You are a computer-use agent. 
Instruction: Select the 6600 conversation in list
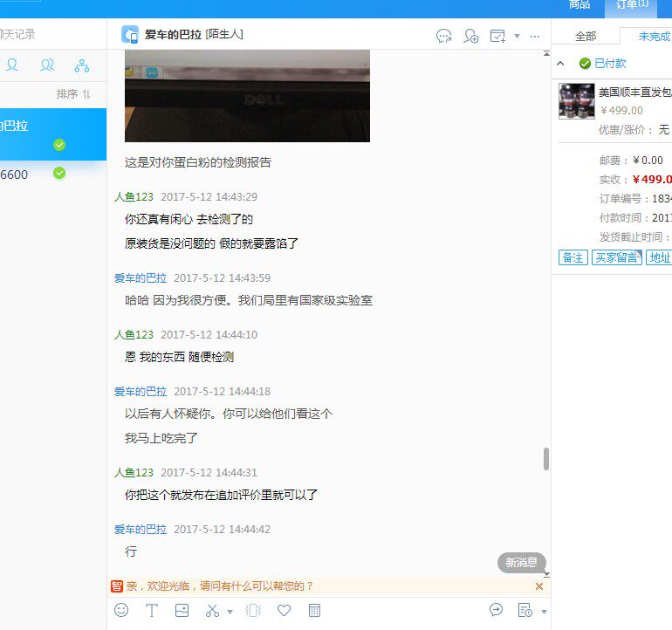coord(53,174)
